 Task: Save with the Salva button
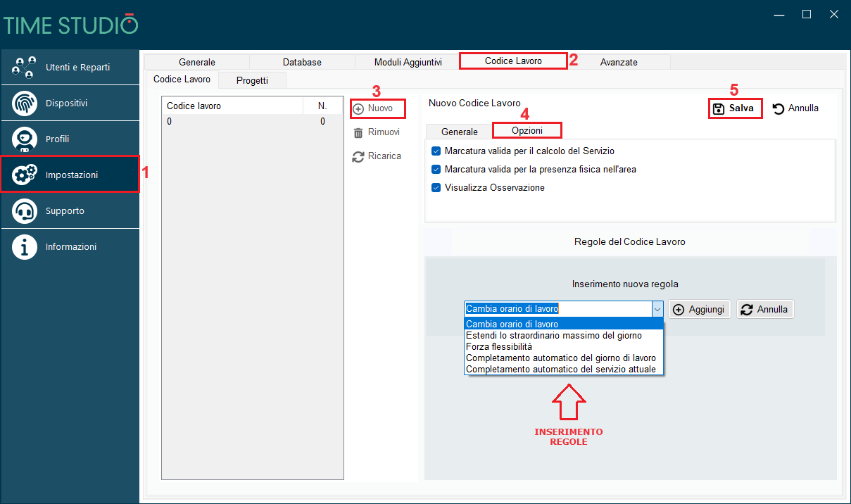tap(735, 108)
